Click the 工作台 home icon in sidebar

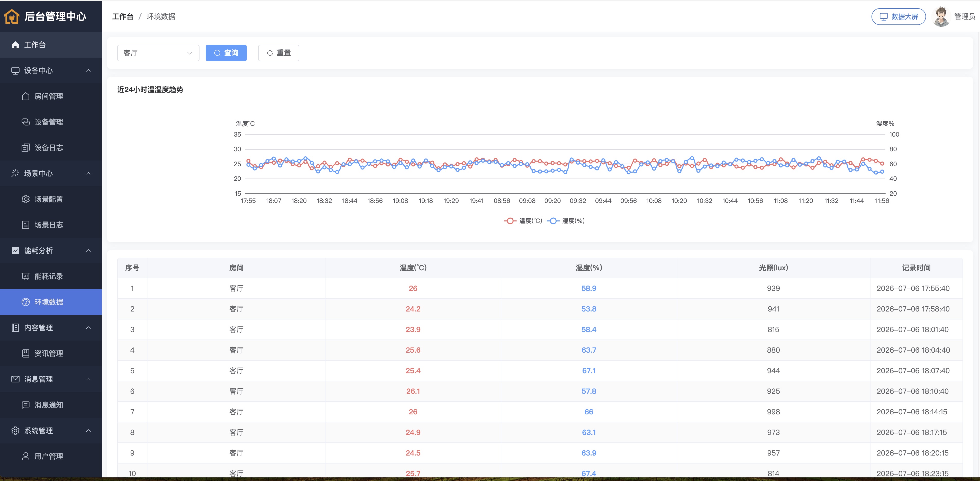[x=15, y=45]
